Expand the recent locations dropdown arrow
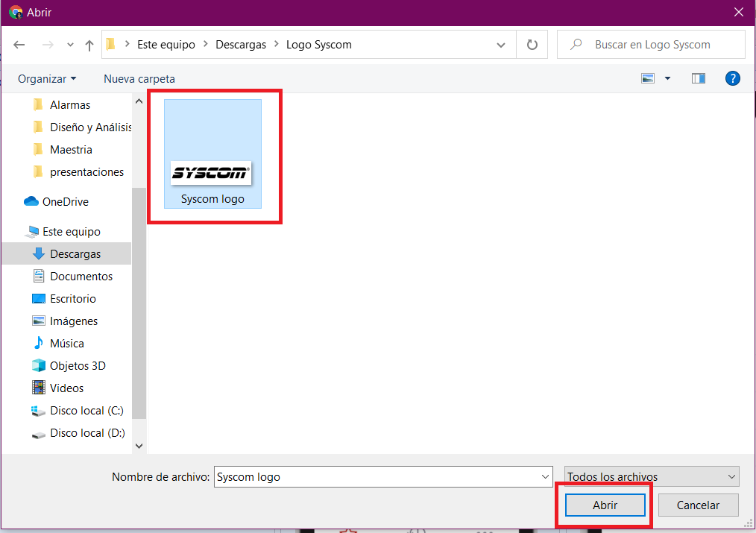The height and width of the screenshot is (533, 756). pos(70,45)
